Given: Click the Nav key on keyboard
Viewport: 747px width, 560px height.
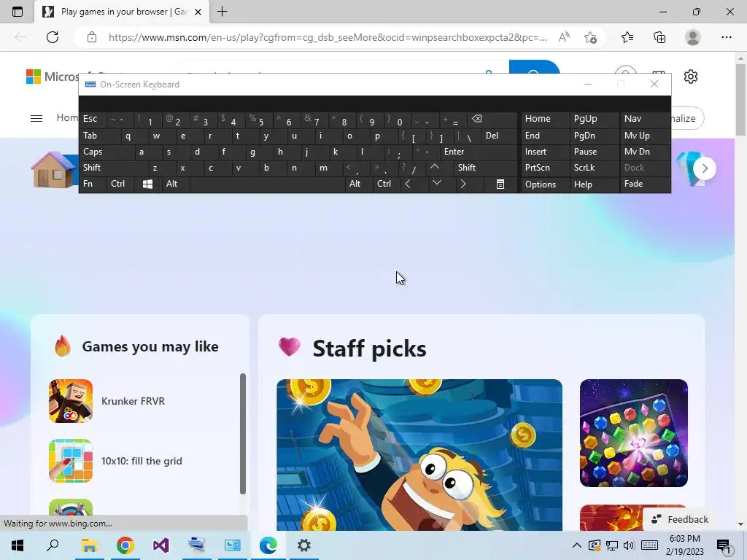Looking at the screenshot, I should (x=645, y=119).
